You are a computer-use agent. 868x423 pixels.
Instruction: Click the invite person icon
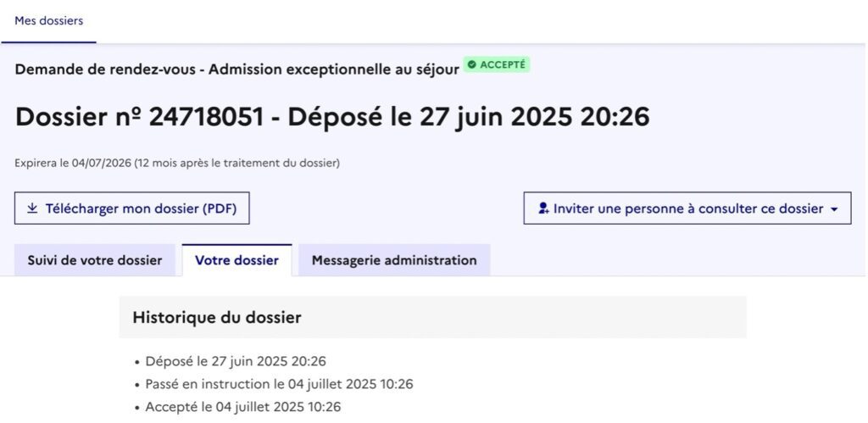point(543,209)
